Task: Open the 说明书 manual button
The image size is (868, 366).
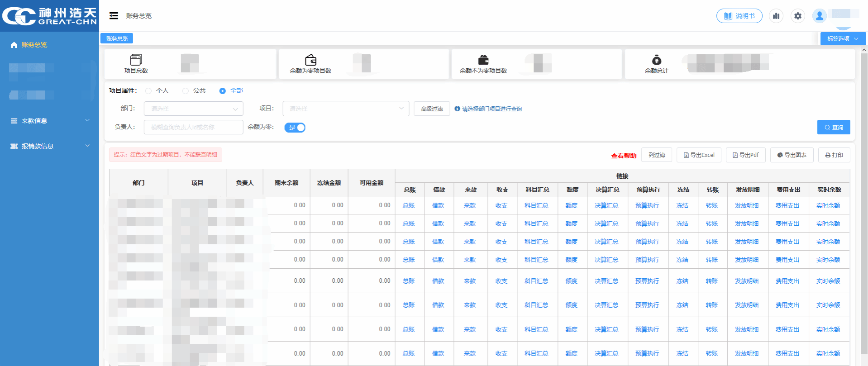Action: 739,16
